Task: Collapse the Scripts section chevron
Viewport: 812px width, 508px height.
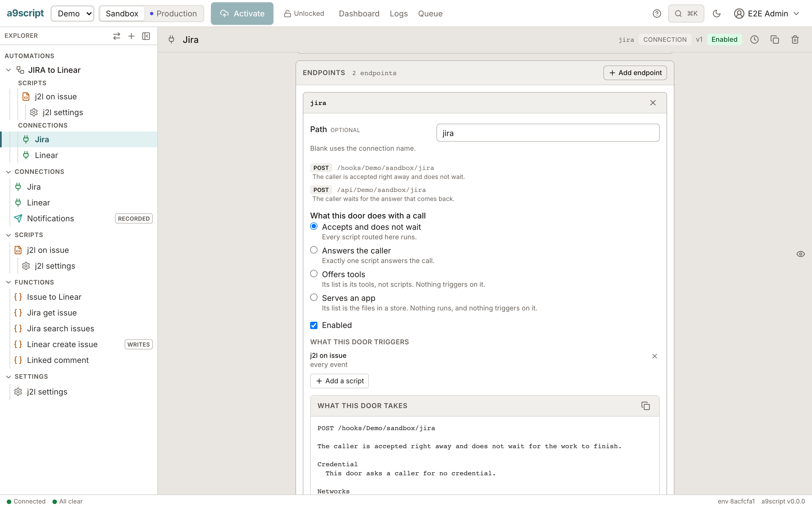Action: 9,235
